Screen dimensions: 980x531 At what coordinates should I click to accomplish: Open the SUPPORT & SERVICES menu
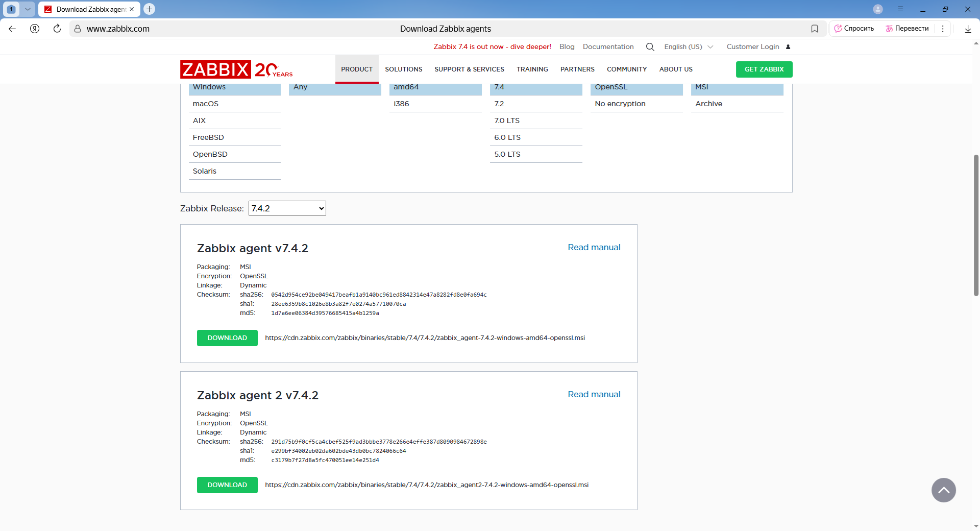point(470,69)
